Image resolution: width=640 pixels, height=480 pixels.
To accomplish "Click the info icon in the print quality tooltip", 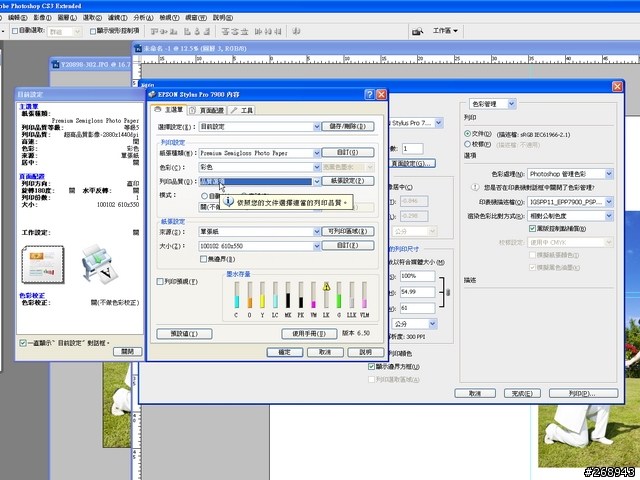I will point(229,202).
